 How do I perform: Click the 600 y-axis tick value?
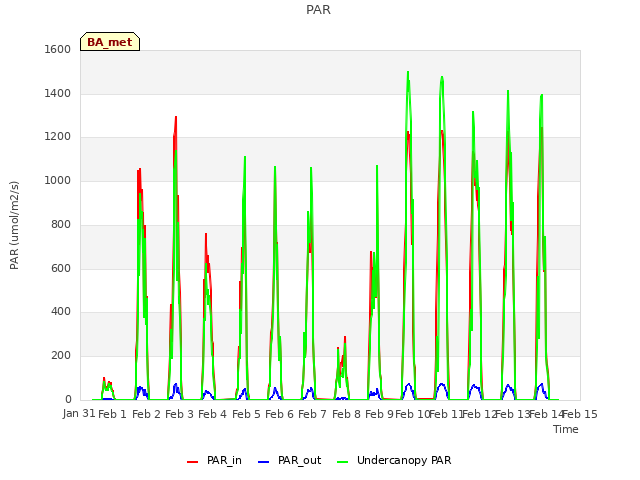coord(61,268)
